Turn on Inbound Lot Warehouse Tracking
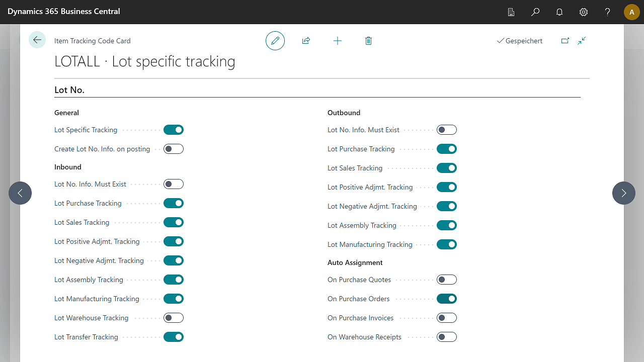This screenshot has width=644, height=362. (174, 318)
